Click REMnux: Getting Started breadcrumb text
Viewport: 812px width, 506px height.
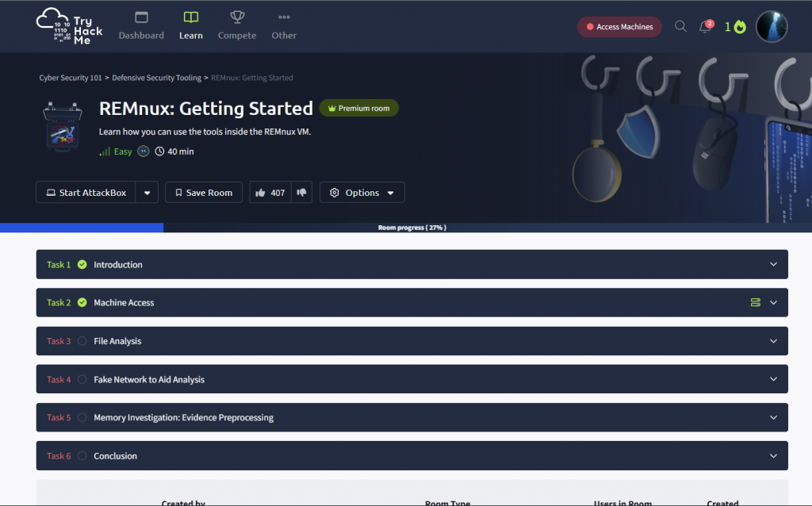point(251,78)
